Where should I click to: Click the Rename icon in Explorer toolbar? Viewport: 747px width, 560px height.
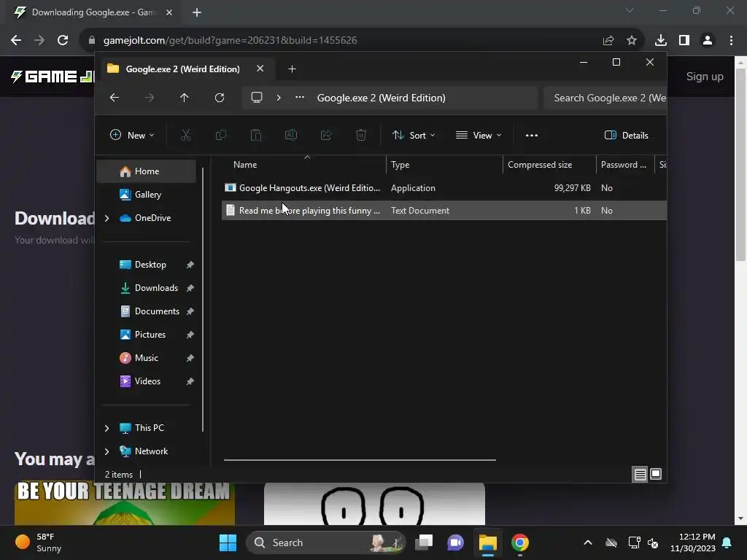pos(291,135)
